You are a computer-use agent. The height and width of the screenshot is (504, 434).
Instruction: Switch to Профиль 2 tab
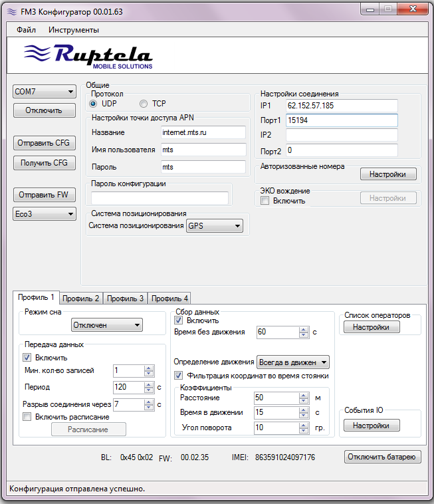point(80,299)
